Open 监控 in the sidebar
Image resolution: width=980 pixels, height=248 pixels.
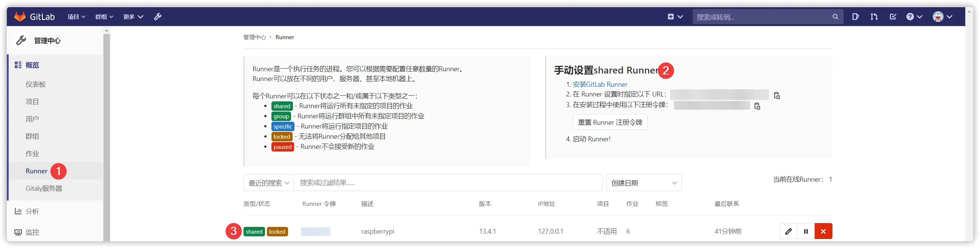(32, 232)
